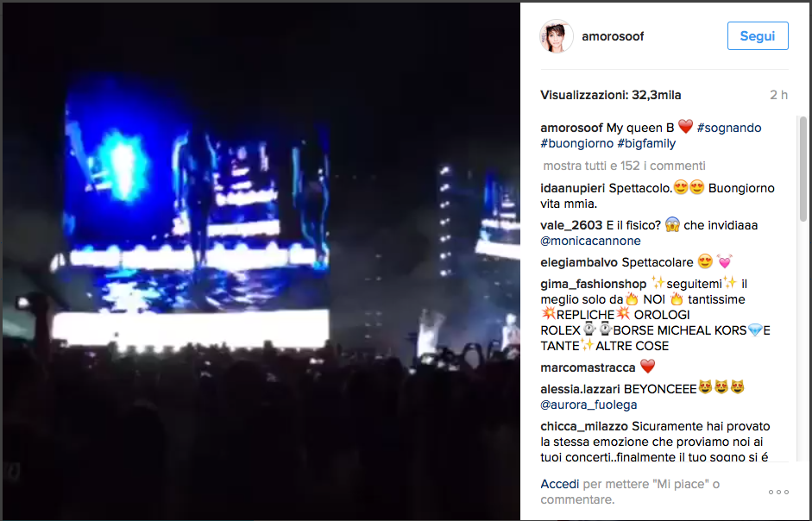Visit commenter marcomastracca's profile
Viewport: 812px width, 521px height.
(588, 367)
